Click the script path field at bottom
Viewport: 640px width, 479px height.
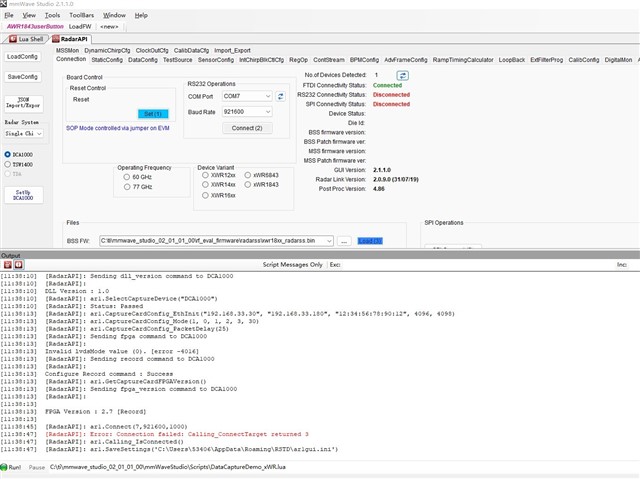pyautogui.click(x=168, y=467)
